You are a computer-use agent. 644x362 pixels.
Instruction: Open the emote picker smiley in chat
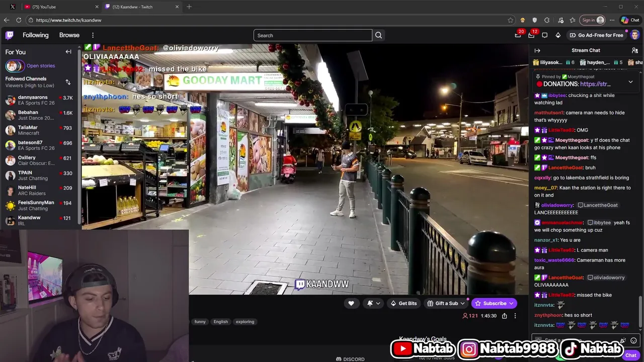click(x=633, y=340)
